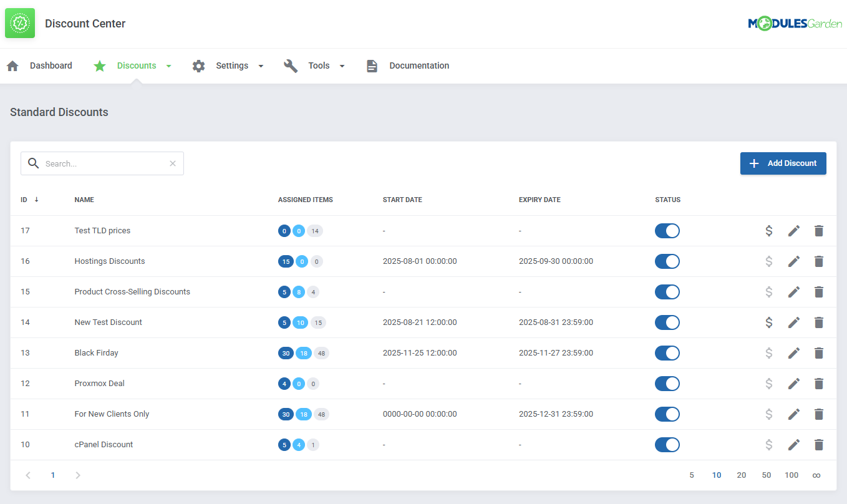Toggle status of Product Cross-Selling Discounts
Image resolution: width=847 pixels, height=504 pixels.
[x=667, y=292]
